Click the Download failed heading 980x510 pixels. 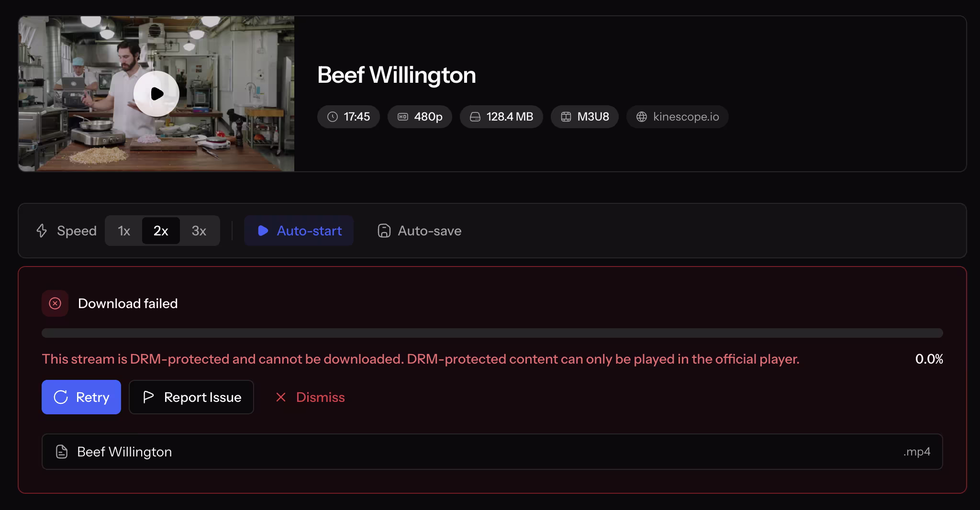128,303
